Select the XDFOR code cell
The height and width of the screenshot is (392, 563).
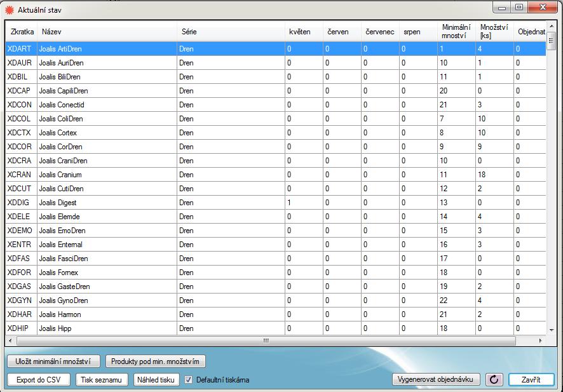21,273
